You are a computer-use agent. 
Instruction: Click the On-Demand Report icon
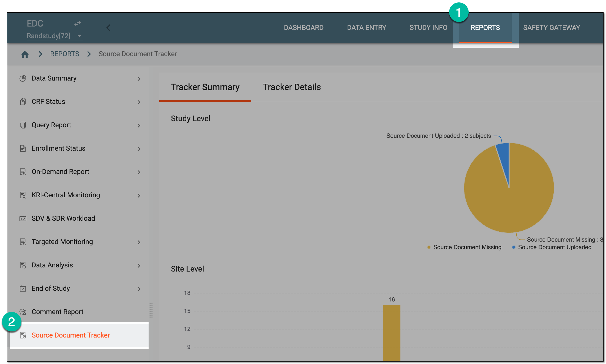(23, 172)
